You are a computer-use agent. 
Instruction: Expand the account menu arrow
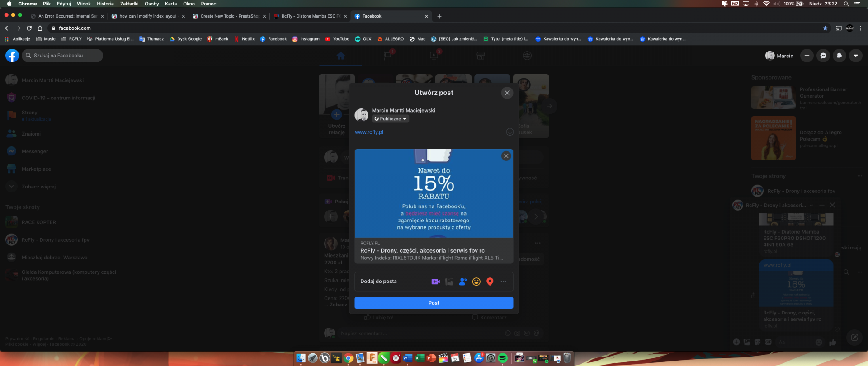pos(856,56)
